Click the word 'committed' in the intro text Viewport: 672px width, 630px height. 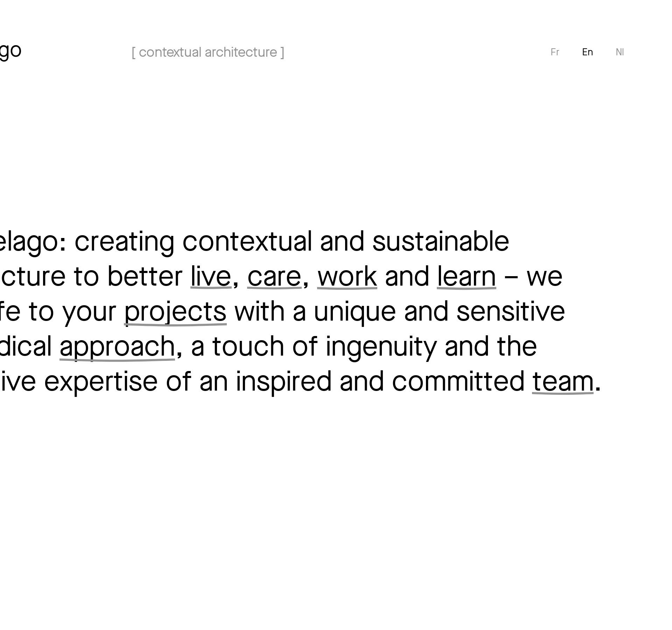coord(458,382)
